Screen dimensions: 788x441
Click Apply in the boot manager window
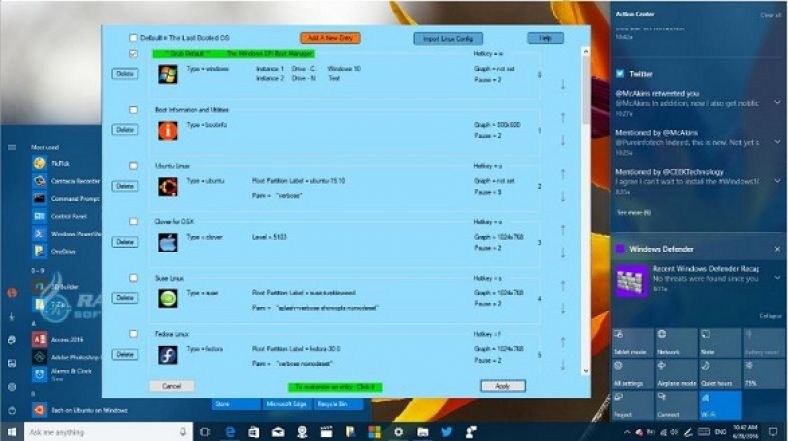(x=503, y=386)
